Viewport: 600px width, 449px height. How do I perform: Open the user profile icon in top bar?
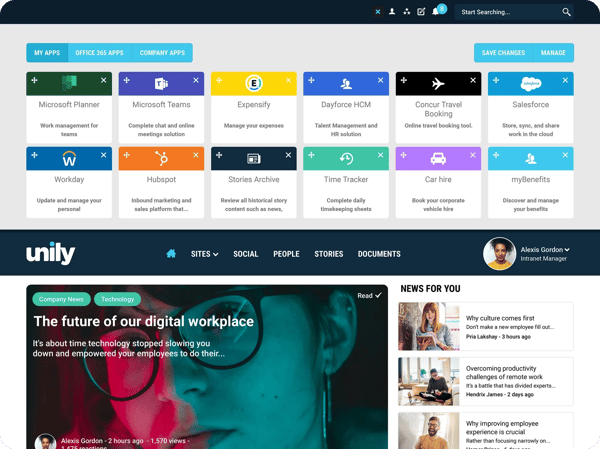(392, 12)
